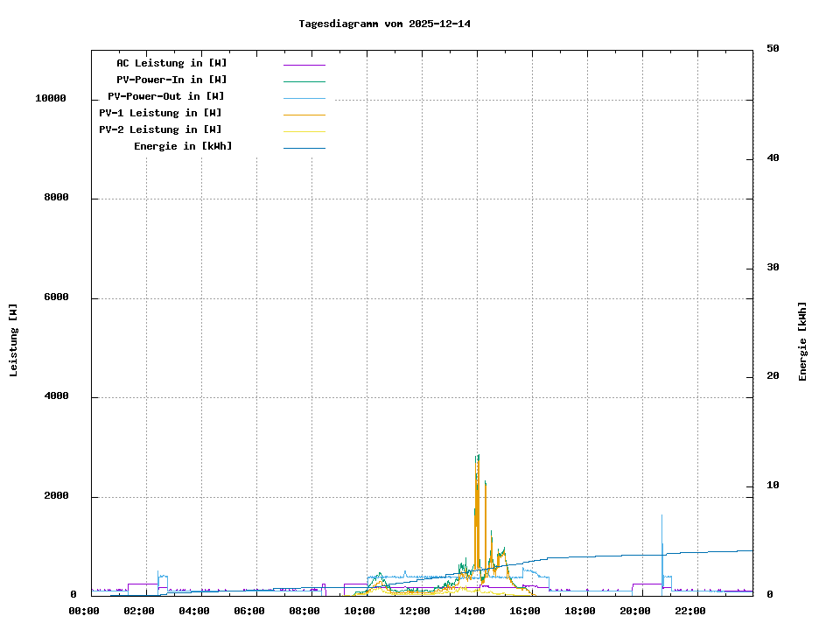Screen dimensions: 840x630
Task: Click the chart title Tagesdiagramm vom 2025-12-14
Action: (384, 24)
